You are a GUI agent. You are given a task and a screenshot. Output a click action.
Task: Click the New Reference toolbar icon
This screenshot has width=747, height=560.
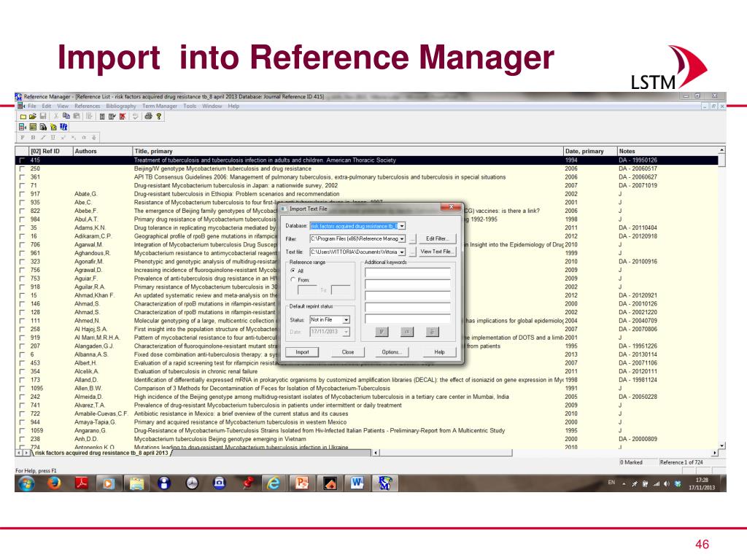coord(102,116)
